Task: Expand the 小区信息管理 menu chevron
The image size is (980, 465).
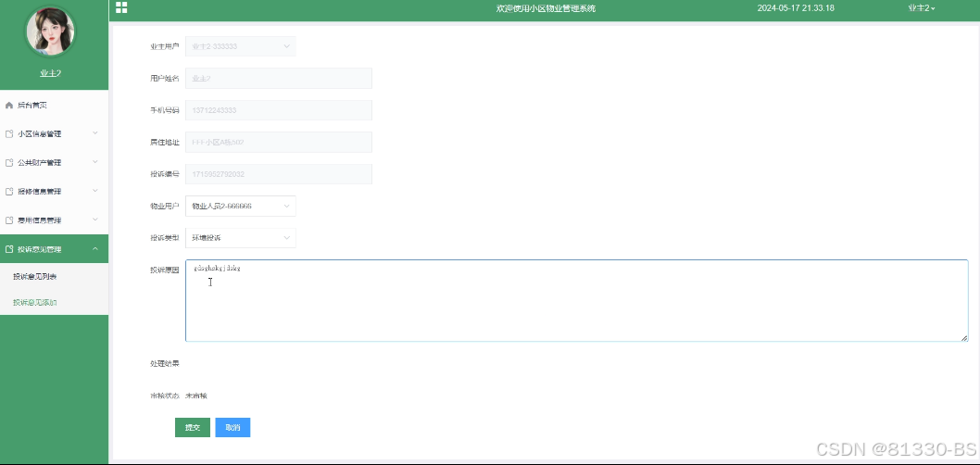Action: point(95,133)
